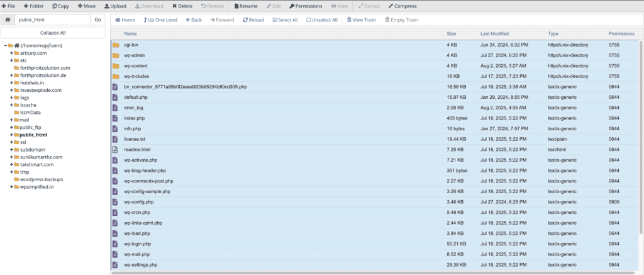Expand the articely.com tree node

pos(12,53)
